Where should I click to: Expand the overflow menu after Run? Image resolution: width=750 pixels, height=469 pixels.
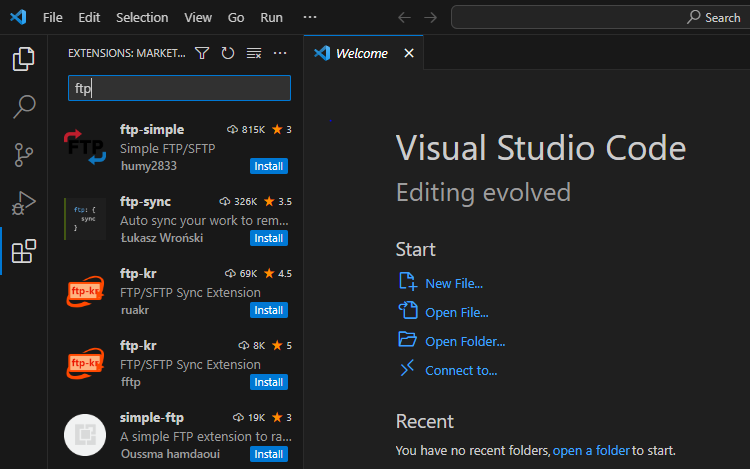click(x=310, y=18)
